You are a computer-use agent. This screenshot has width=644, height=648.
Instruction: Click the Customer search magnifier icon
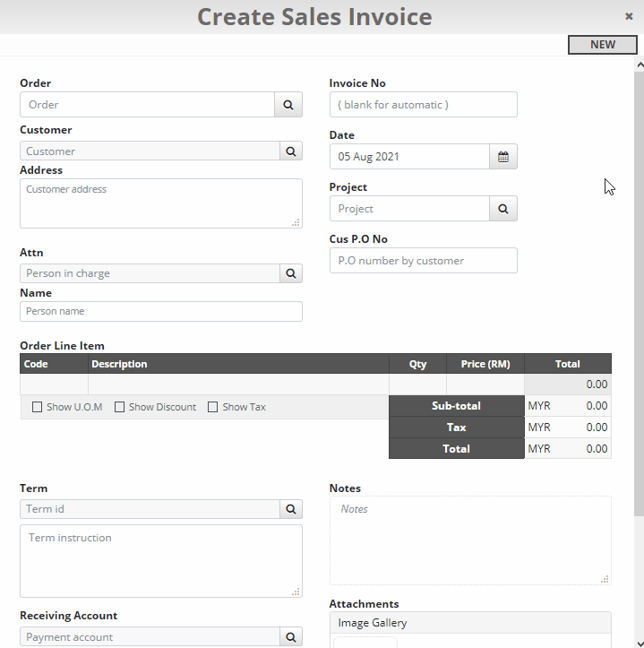click(x=291, y=151)
